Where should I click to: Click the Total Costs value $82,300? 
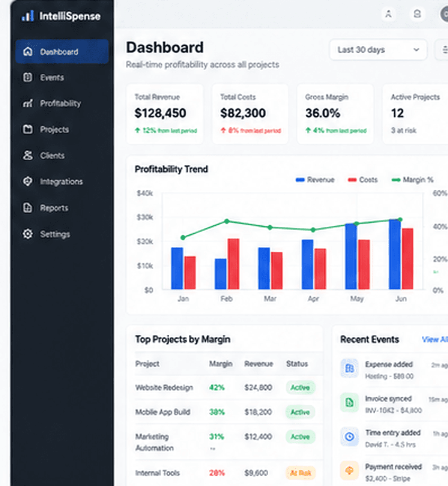[x=243, y=113]
